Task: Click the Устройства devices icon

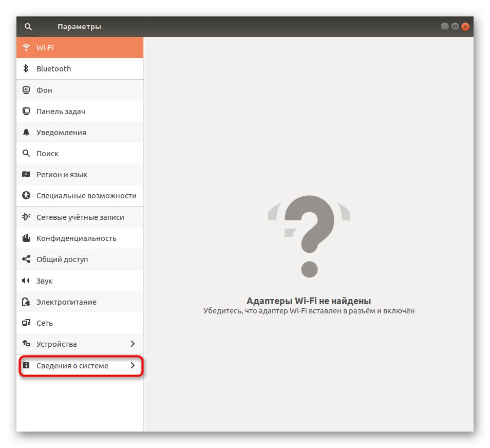Action: [x=26, y=344]
